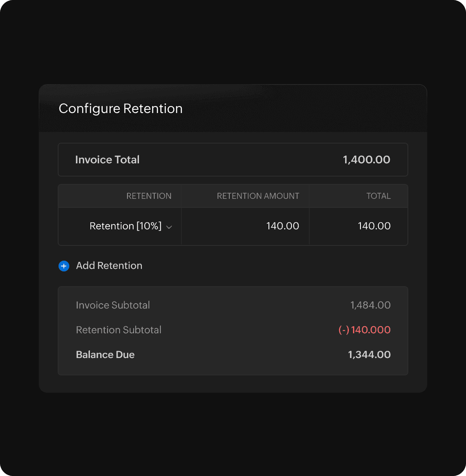This screenshot has height=476, width=466.
Task: Click the Invoice Total label
Action: 107,160
